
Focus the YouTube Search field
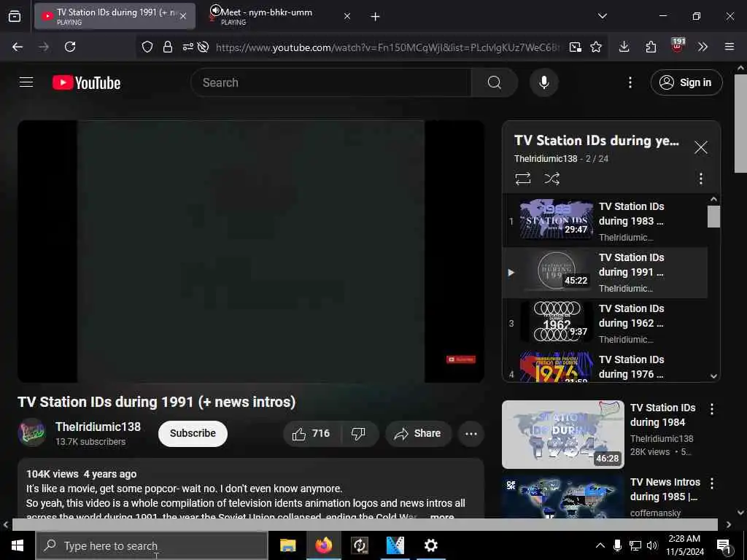coord(330,82)
